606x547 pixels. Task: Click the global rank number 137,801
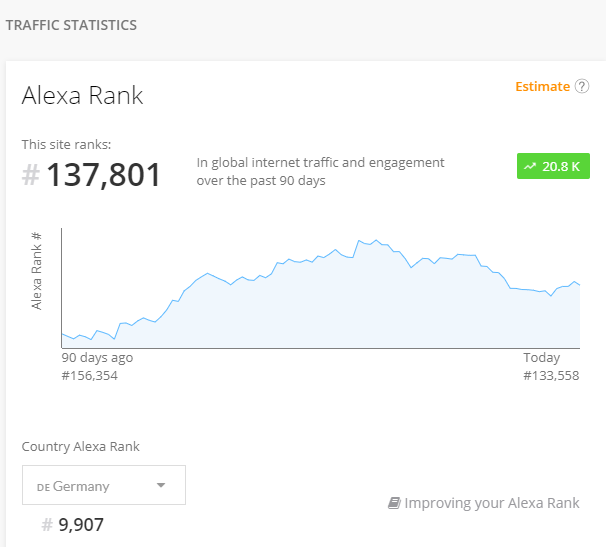click(103, 175)
